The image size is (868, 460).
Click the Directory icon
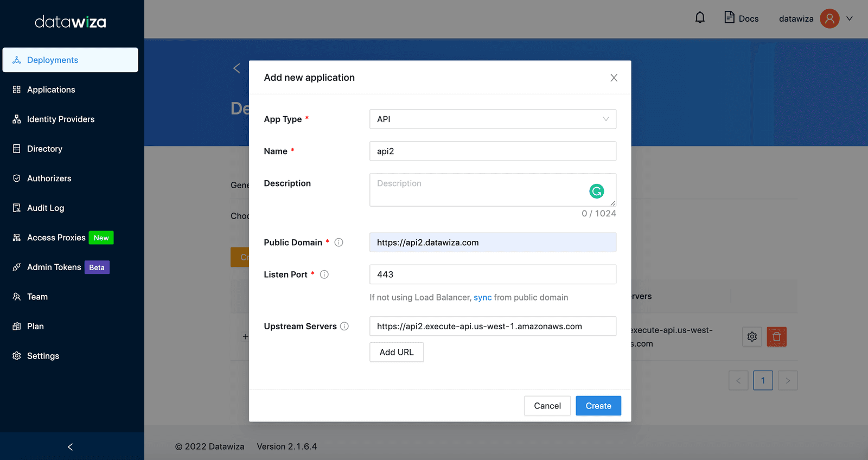tap(17, 149)
